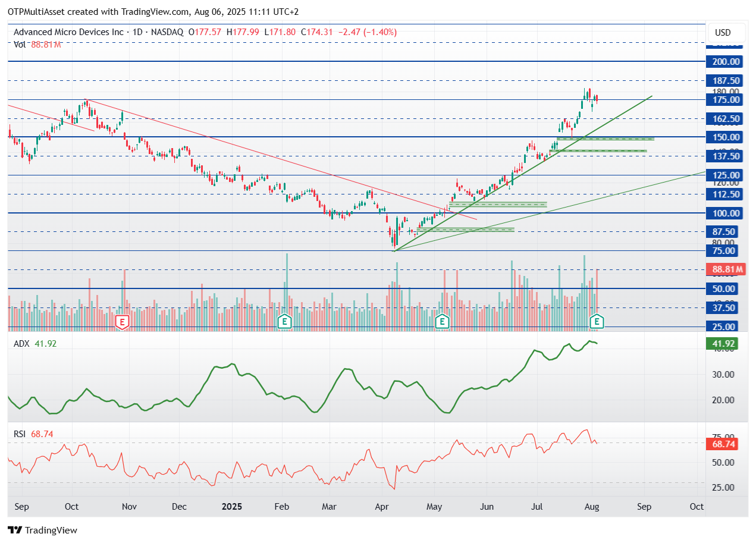Select the RSI indicator legend on left
756x543 pixels.
pos(21,434)
